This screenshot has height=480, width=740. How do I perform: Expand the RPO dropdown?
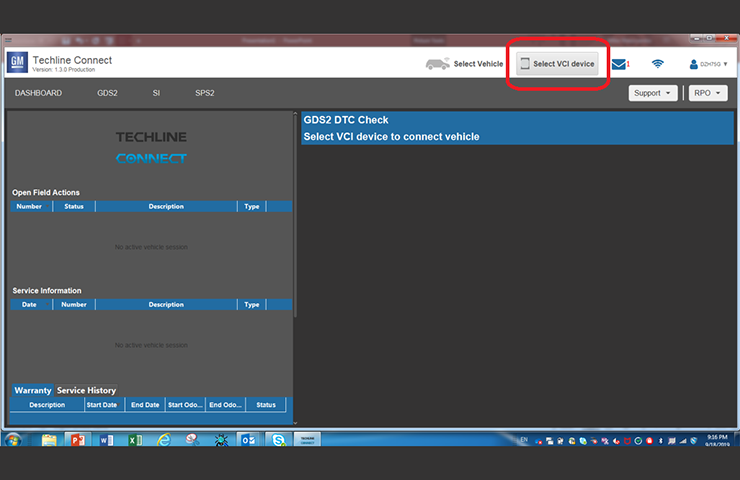point(707,93)
